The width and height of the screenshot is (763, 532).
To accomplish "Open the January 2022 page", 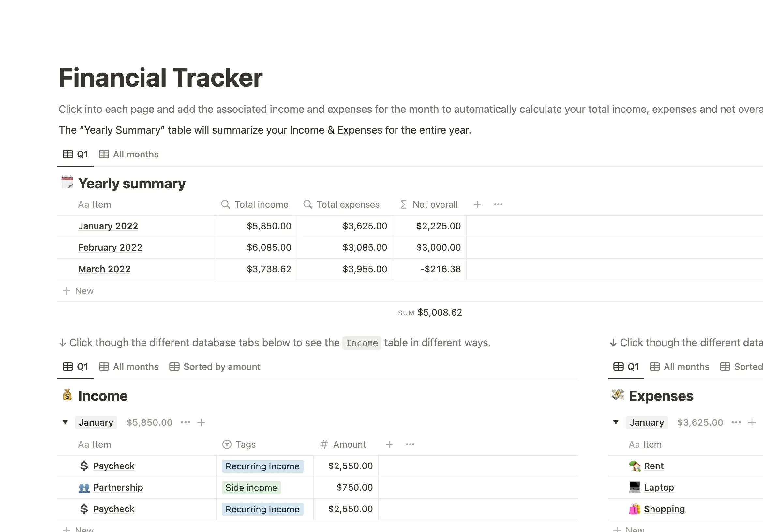I will click(108, 226).
